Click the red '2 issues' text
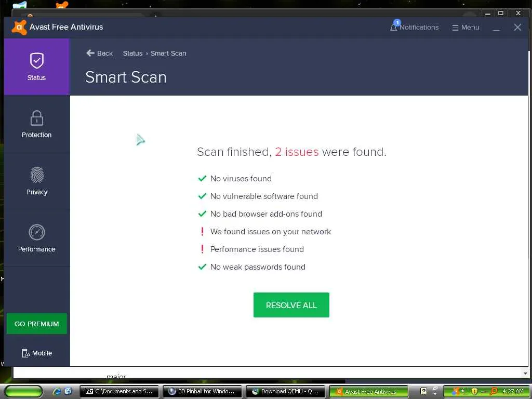Viewport: 532px width, 399px height. point(297,152)
